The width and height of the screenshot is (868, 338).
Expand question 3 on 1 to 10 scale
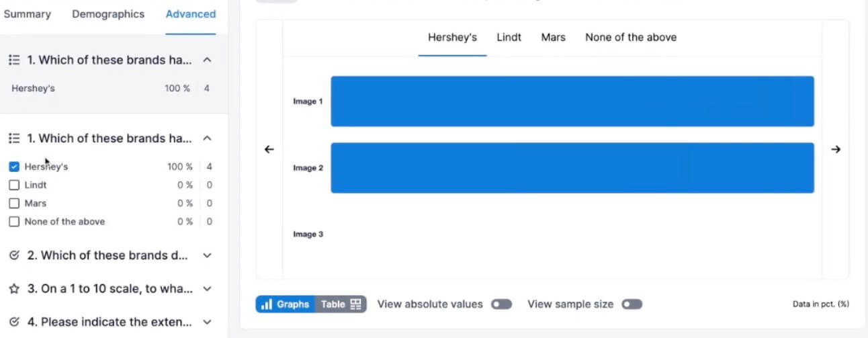coord(207,289)
